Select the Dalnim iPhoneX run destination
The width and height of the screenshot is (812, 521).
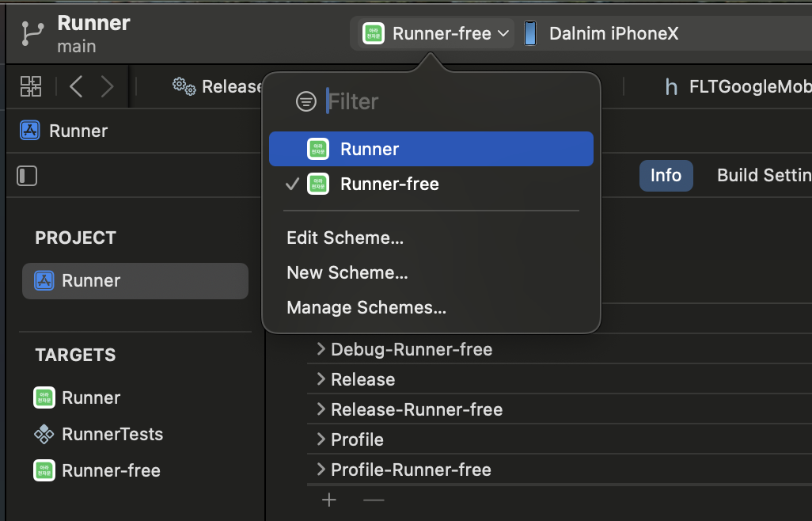(x=613, y=34)
